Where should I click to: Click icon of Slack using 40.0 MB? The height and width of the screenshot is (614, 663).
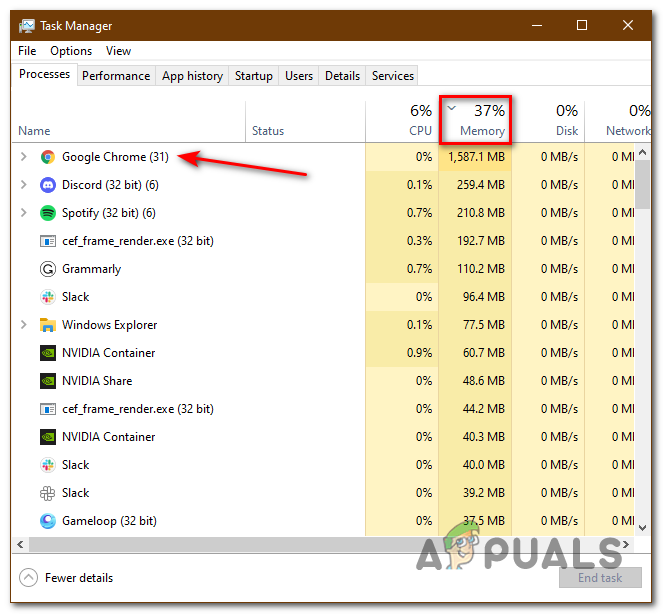(x=48, y=465)
